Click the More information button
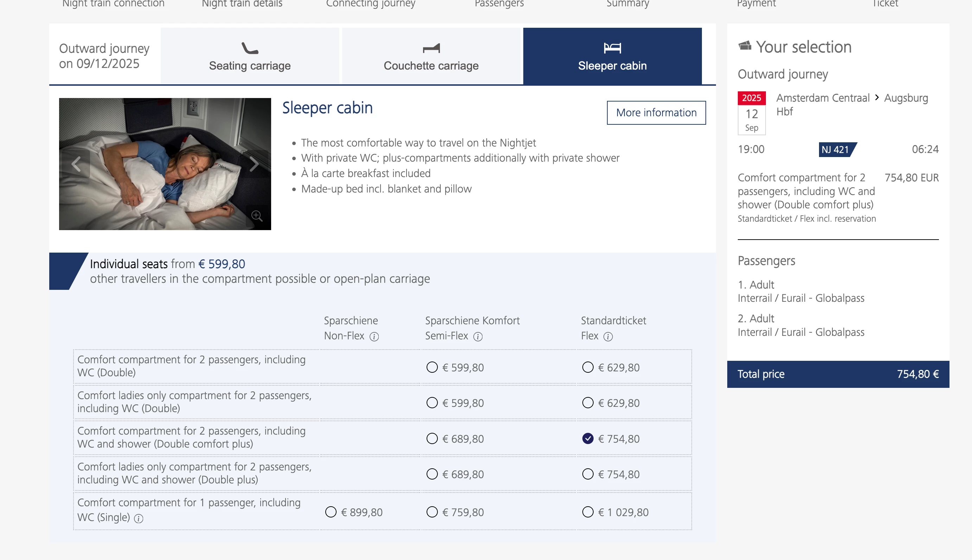This screenshot has height=560, width=972. pos(656,113)
